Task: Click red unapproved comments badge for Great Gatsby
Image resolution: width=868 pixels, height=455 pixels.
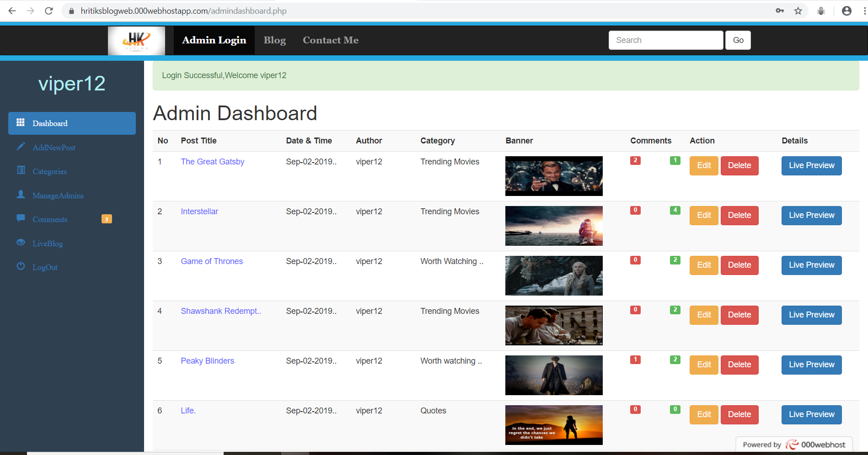Action: (635, 160)
